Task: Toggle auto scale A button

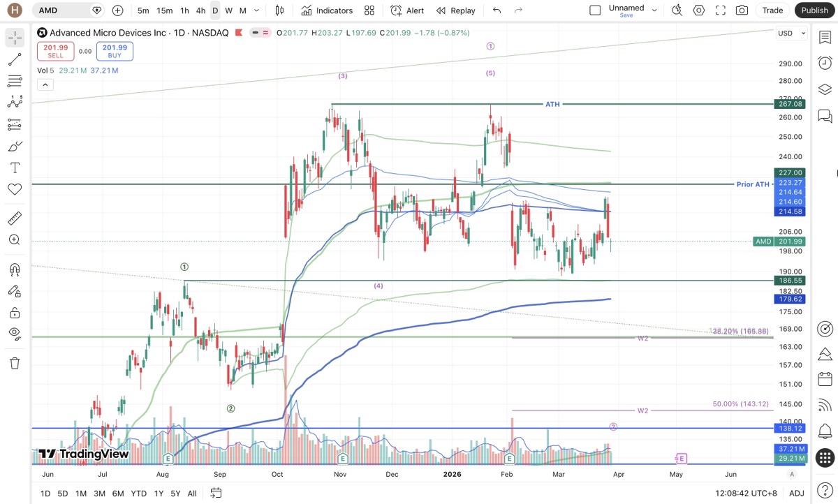Action: [792, 474]
